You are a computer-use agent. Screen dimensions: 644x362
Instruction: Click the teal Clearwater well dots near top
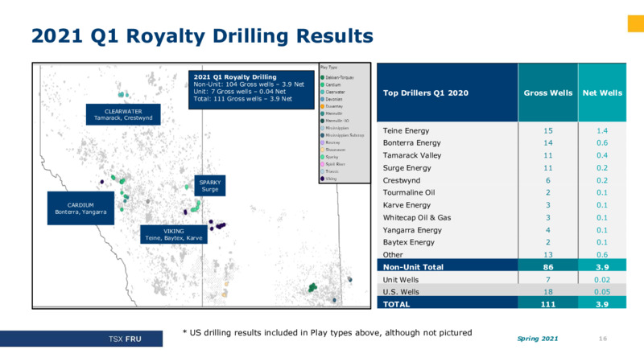click(123, 95)
